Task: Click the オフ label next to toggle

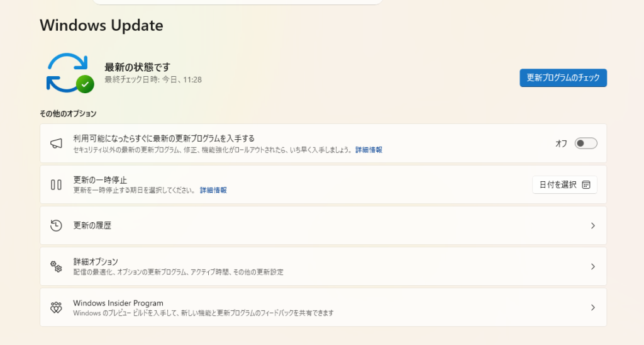Action: 561,144
